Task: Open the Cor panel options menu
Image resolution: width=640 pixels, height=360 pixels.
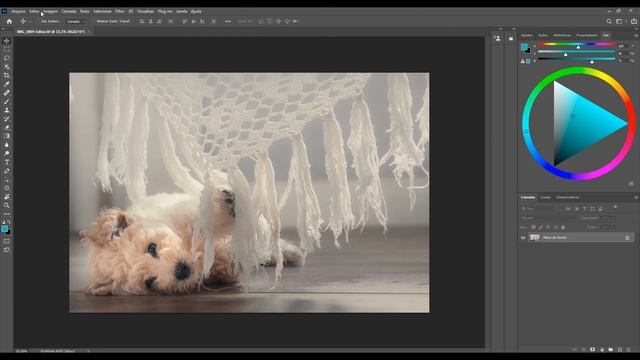Action: 636,36
